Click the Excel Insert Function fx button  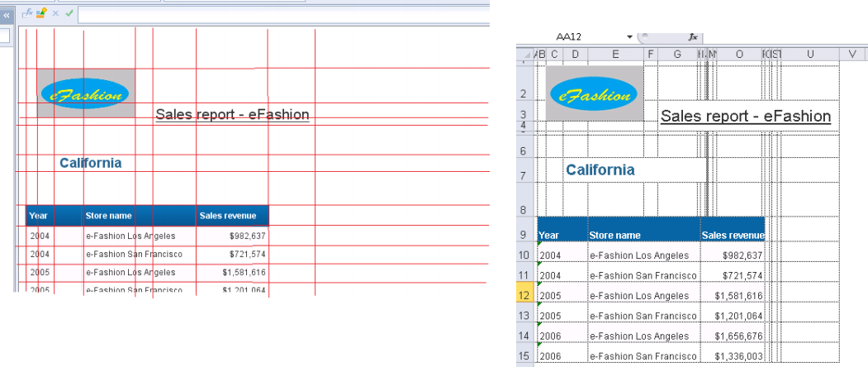[693, 37]
